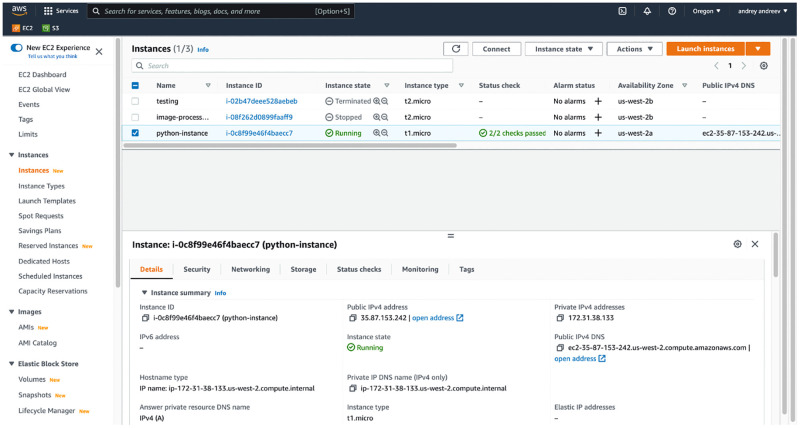Open the Instance state dropdown
Viewport: 800px width, 428px height.
(563, 49)
